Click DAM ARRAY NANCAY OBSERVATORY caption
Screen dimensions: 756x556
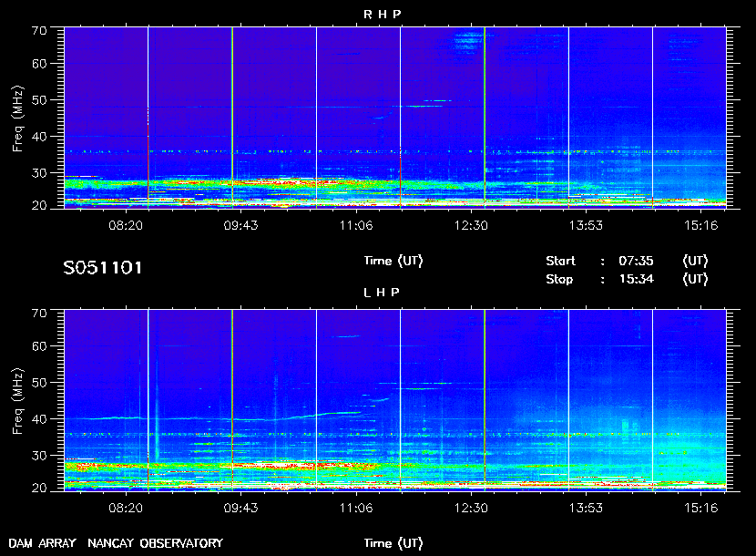point(116,543)
